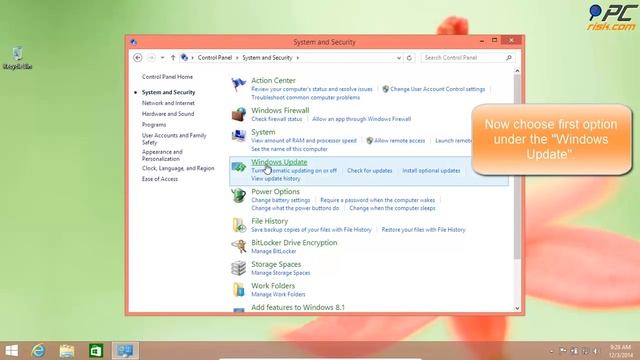The image size is (640, 360).
Task: Open the Windows Store taskbar icon
Action: (96, 351)
